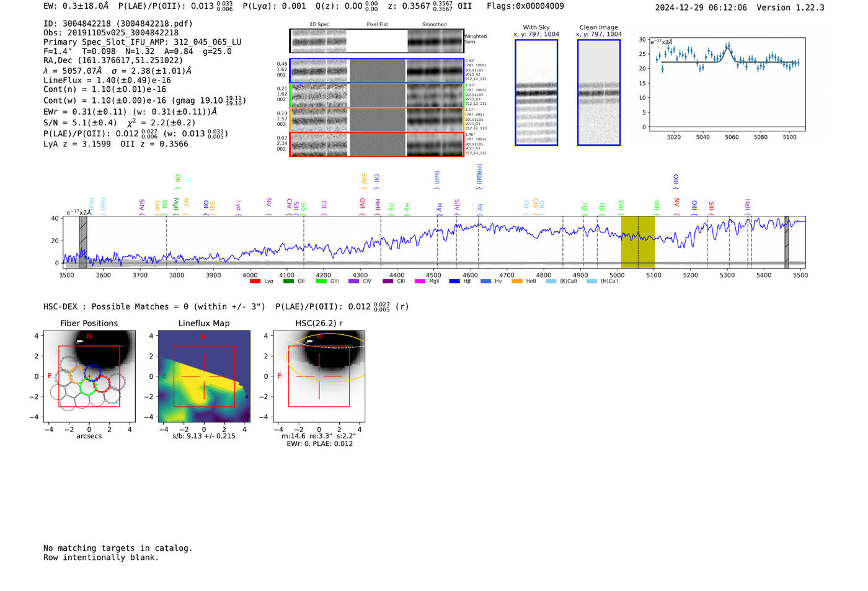Click the orange fiber circle in Fiber Positions
Screen dimensions: 868x591
tap(77, 375)
